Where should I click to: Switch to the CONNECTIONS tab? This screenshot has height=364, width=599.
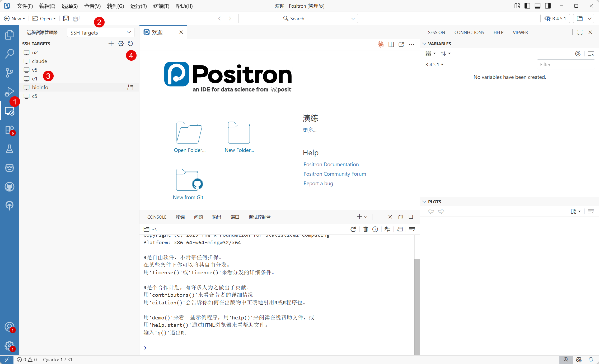click(469, 32)
